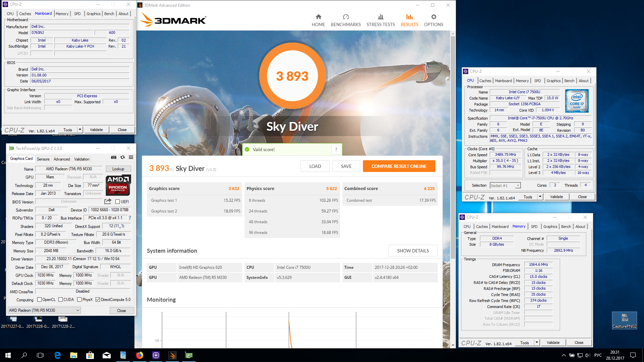The image size is (644, 362).
Task: Toggle the PhysX checkbox in GPU-Z
Action: 79,300
